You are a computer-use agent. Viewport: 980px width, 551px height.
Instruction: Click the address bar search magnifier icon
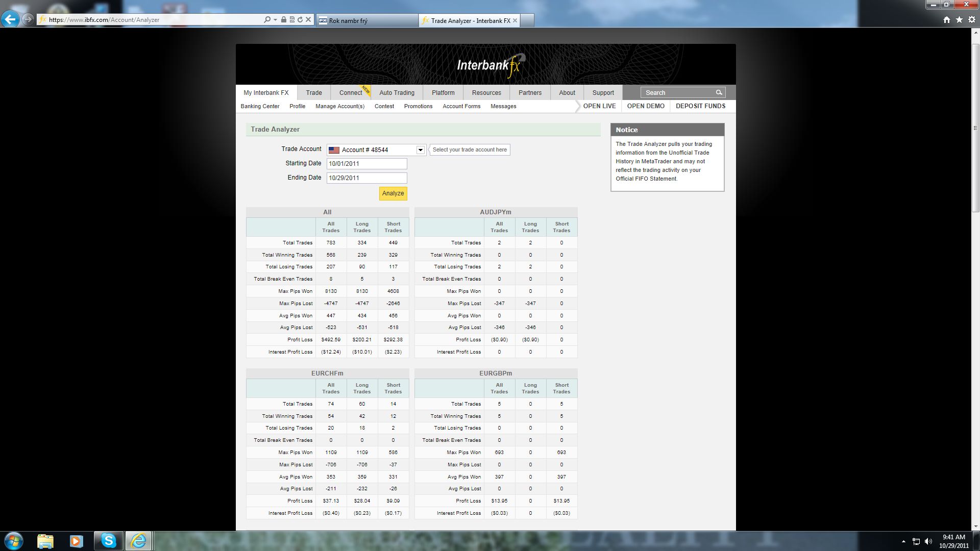[267, 19]
